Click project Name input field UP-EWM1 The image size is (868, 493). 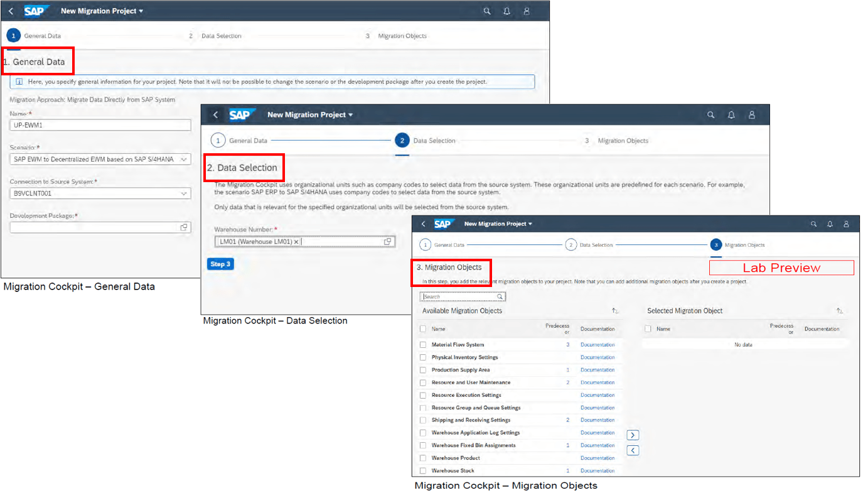[100, 126]
